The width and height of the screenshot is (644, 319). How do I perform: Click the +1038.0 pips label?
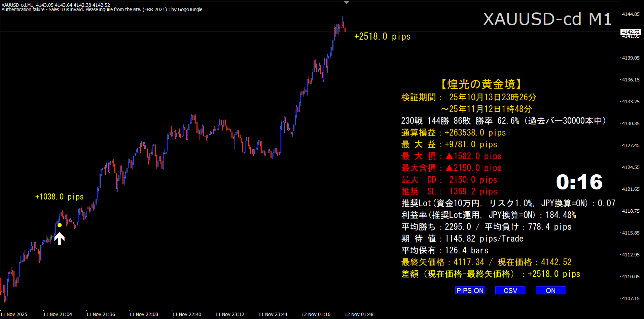60,197
